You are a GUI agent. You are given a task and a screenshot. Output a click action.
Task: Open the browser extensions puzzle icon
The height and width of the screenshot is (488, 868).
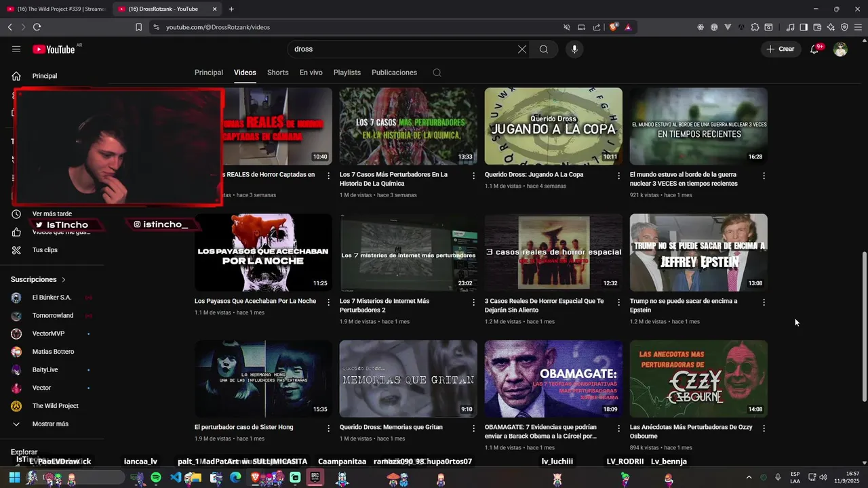[755, 27]
